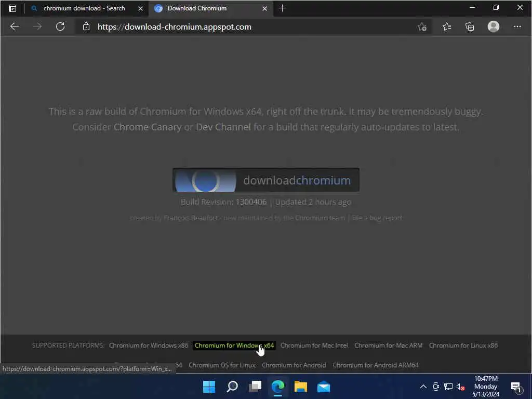Open Task View on the taskbar

255,387
